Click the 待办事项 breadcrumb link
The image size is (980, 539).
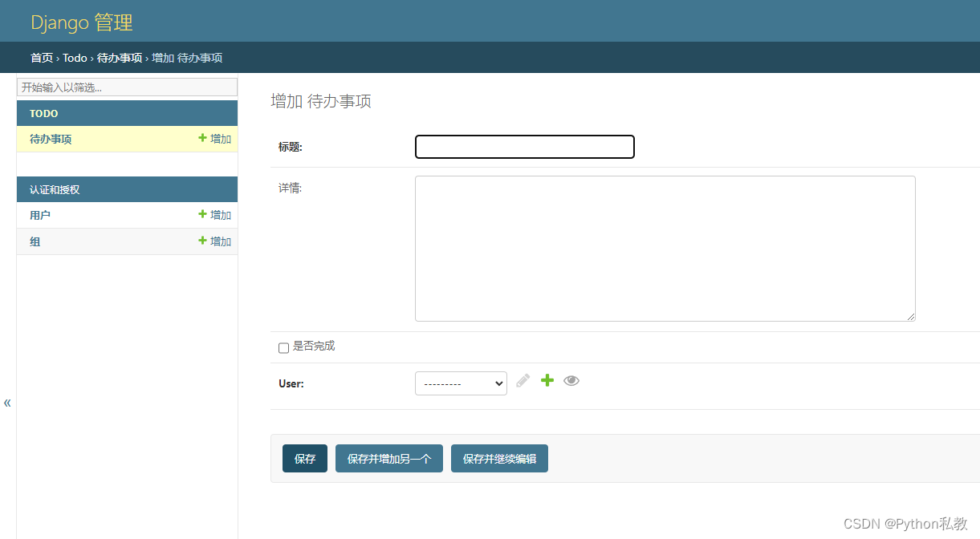click(120, 58)
